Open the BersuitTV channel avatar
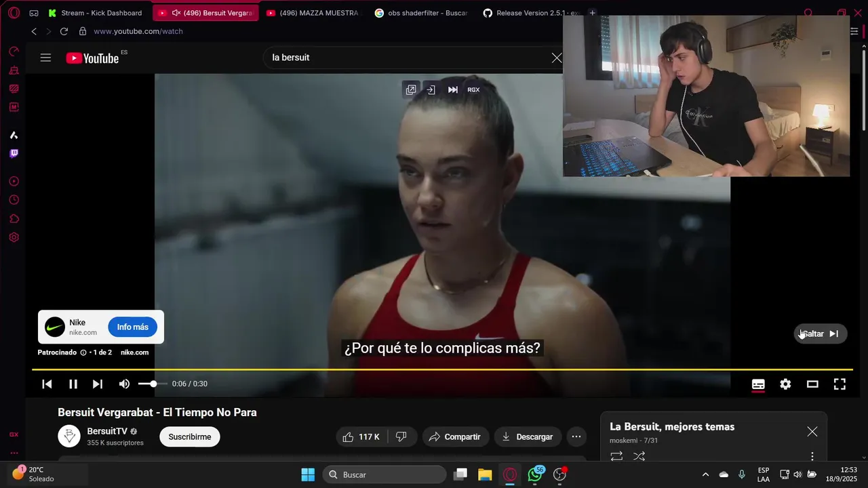 pos(69,436)
